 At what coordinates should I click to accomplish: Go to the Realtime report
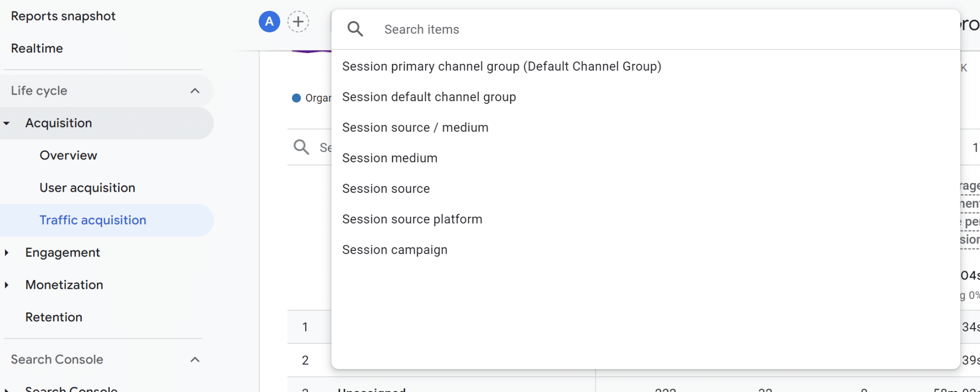click(x=37, y=49)
